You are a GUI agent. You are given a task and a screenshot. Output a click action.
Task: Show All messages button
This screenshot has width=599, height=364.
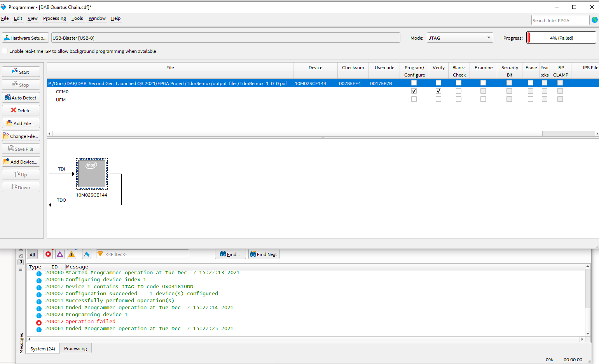[32, 254]
